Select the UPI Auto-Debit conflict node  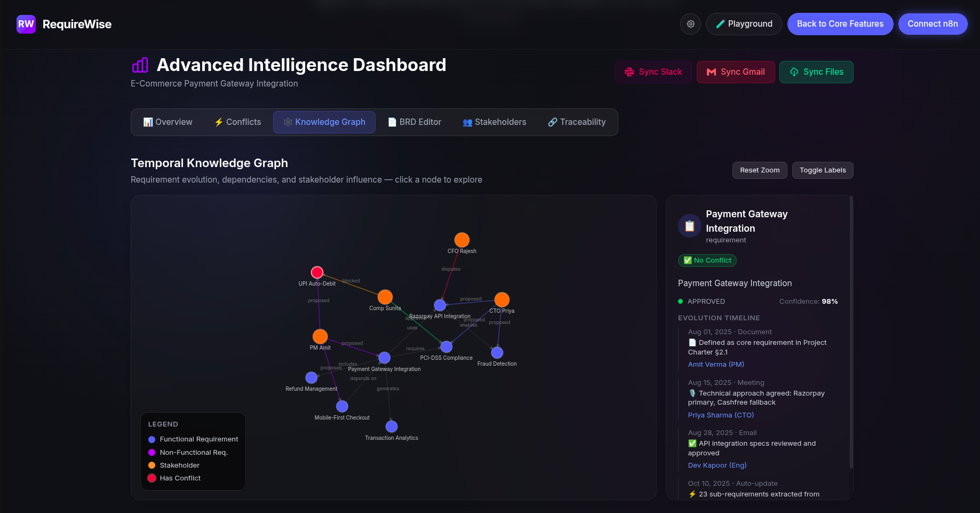pyautogui.click(x=317, y=272)
